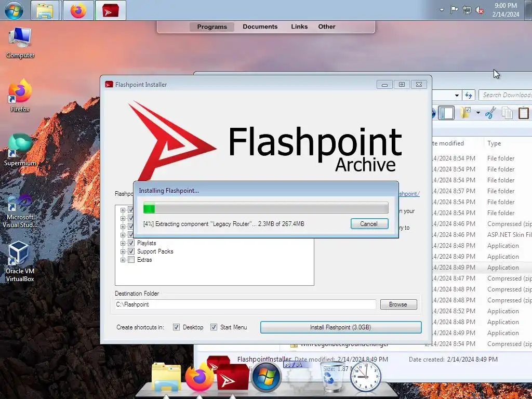This screenshot has height=399, width=532.
Task: Click the Paste clipboard icon in Explorer toolbar
Action: point(524,113)
